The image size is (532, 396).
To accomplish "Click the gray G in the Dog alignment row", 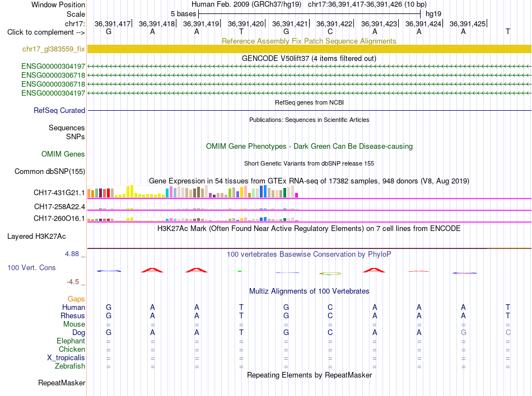I will [x=464, y=333].
